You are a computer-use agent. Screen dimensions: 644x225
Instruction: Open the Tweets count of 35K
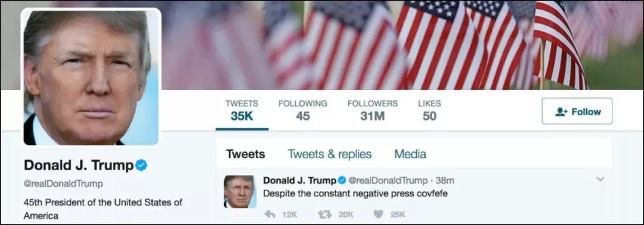[x=241, y=110]
